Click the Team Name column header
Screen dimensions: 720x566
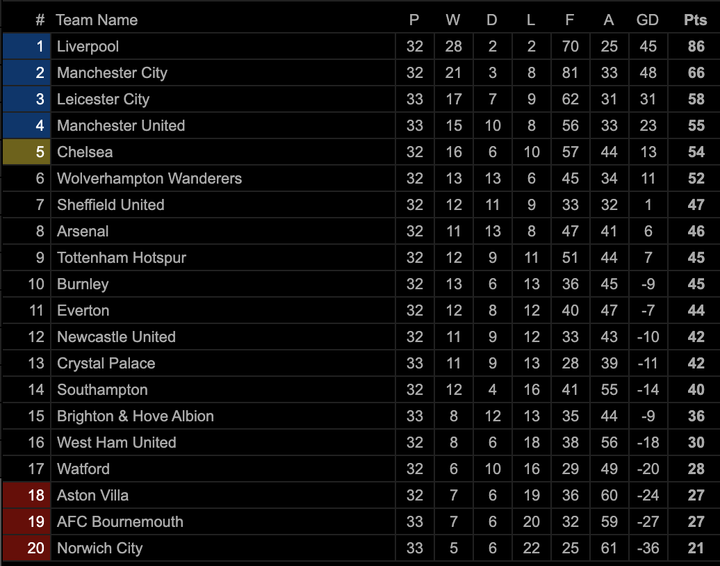[97, 20]
